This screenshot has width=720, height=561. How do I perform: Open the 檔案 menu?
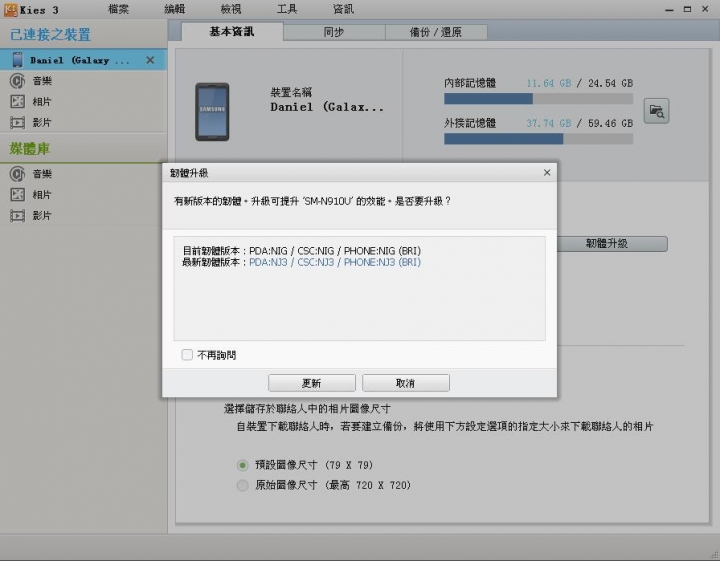118,9
